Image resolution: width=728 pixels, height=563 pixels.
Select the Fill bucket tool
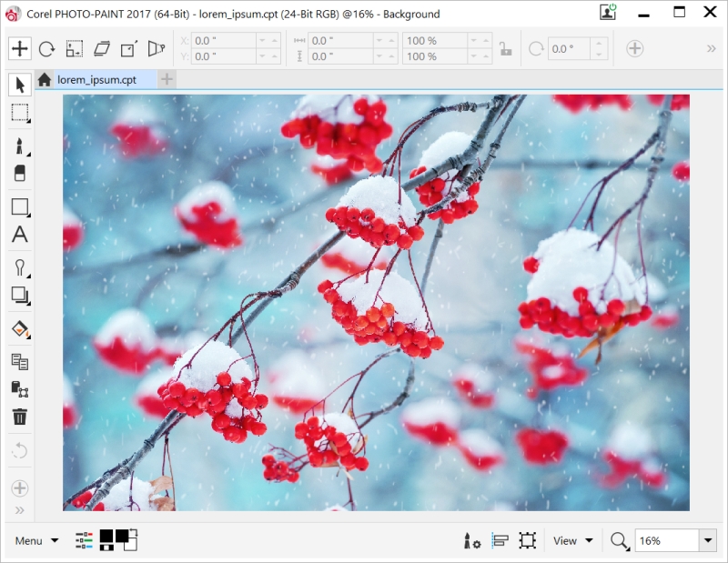pyautogui.click(x=19, y=327)
